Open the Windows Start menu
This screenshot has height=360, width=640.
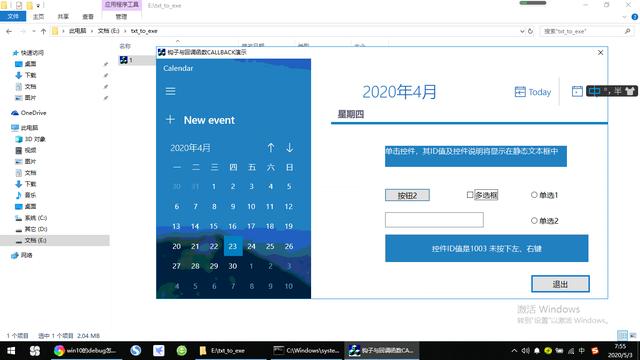coord(11,351)
